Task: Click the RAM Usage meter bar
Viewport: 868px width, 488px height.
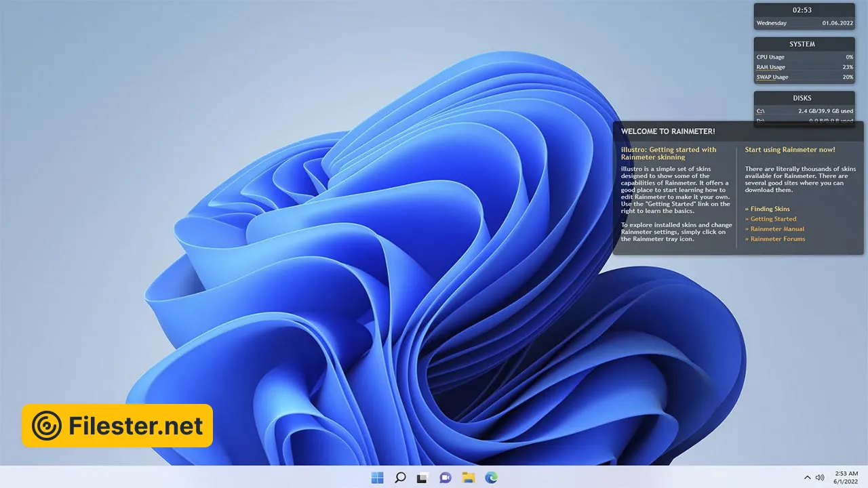Action: point(804,70)
